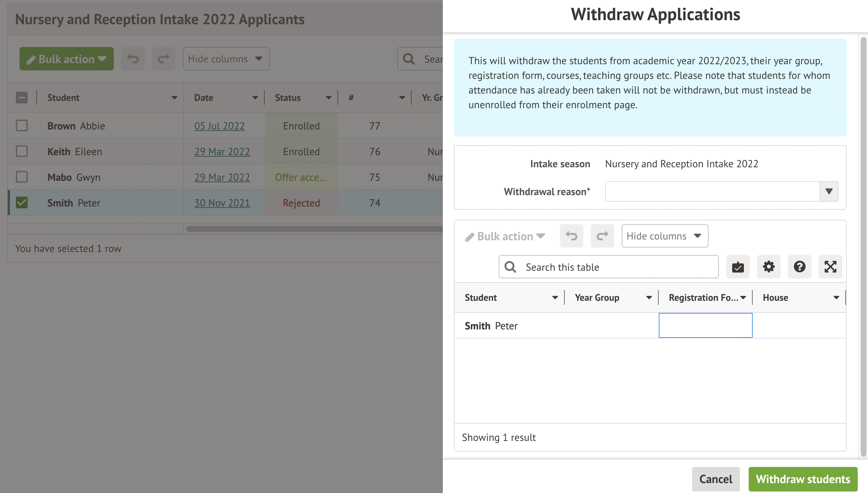Screen dimensions: 868x493
Task: Click redo icon in applicants toolbar
Action: 163,59
